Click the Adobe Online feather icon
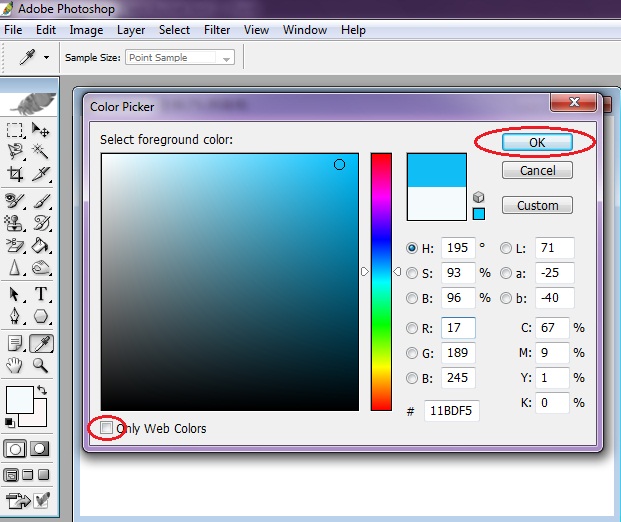621x522 pixels. (x=30, y=103)
